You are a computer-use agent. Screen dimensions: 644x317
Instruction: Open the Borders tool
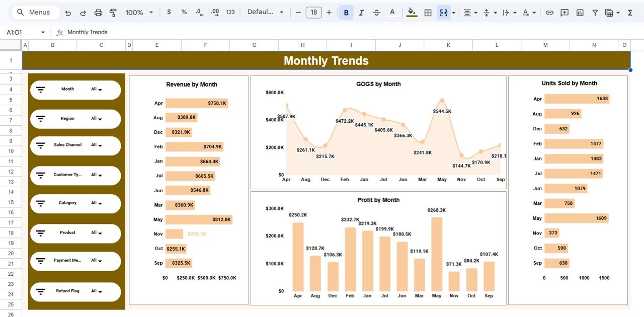click(x=428, y=12)
